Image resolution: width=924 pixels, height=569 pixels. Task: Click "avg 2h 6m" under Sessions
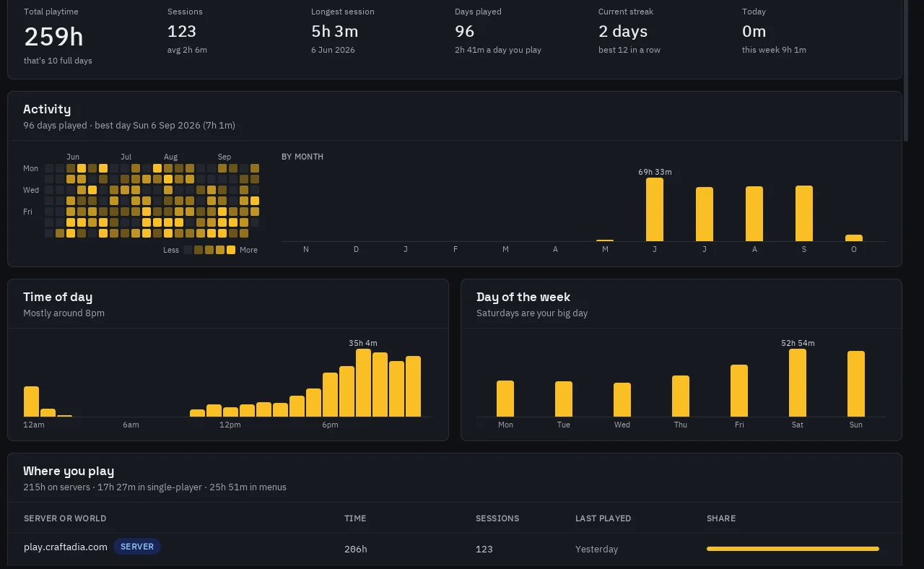click(x=187, y=50)
